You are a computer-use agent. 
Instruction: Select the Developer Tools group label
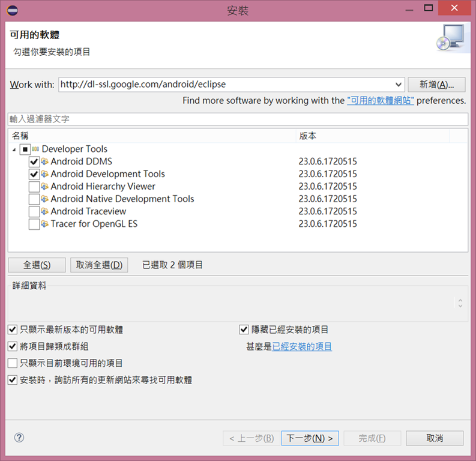pos(74,149)
